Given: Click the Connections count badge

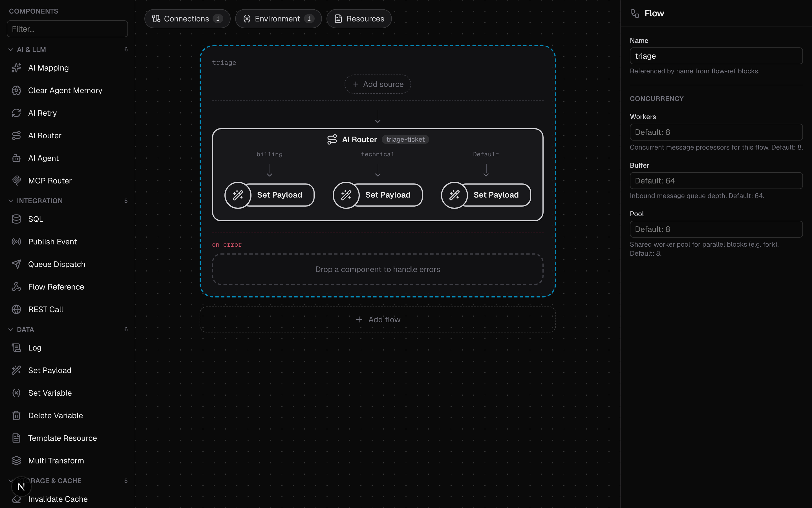Looking at the screenshot, I should pyautogui.click(x=218, y=18).
